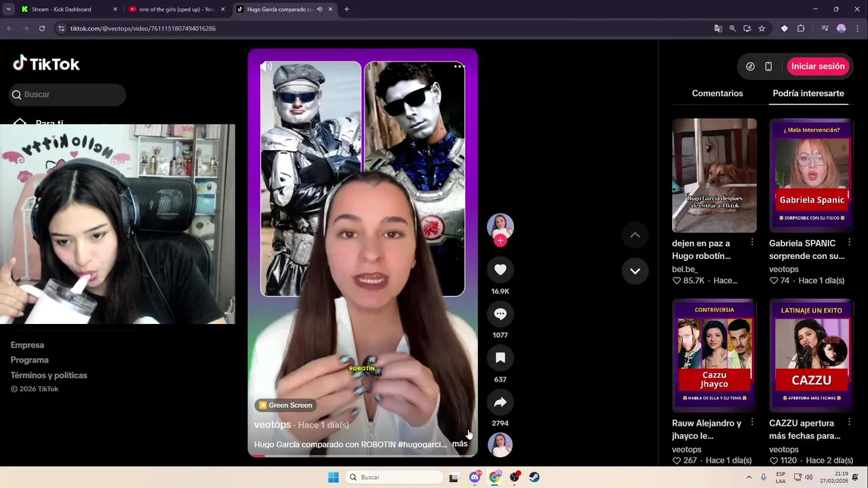The image size is (868, 488).
Task: Save the video with the bookmark icon
Action: tap(500, 358)
